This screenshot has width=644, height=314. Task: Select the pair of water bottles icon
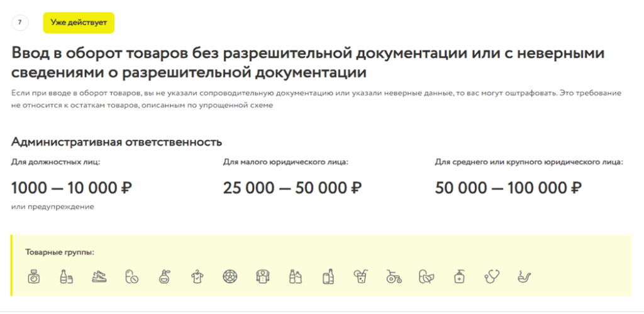point(294,276)
